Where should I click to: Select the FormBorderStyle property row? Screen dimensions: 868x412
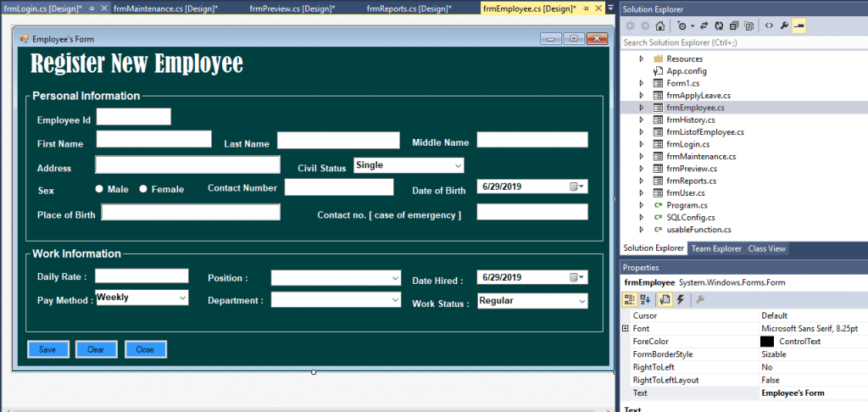(744, 354)
